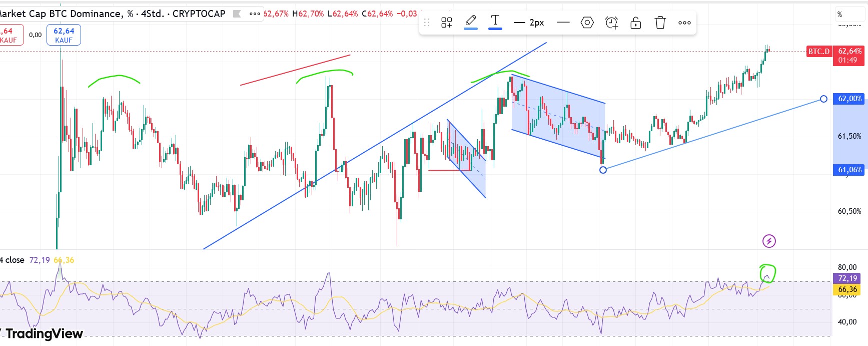
Task: Click the 61,50% price axis label
Action: pos(849,136)
